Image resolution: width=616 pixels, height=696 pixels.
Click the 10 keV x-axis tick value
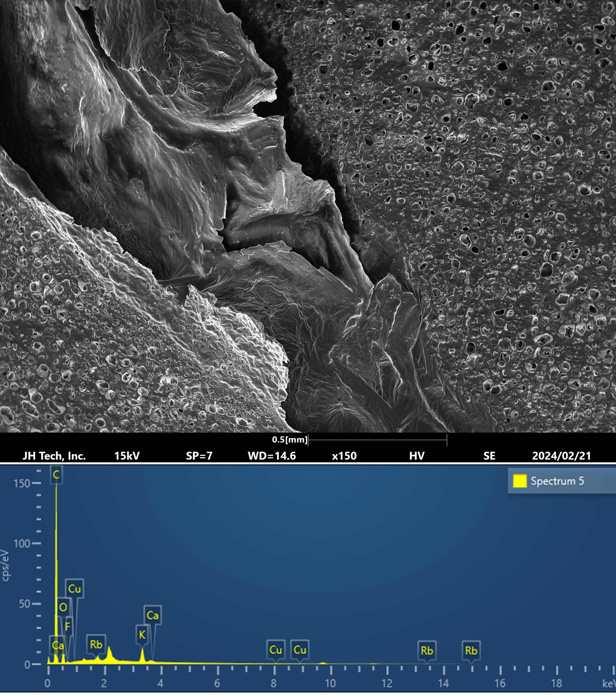click(x=330, y=683)
